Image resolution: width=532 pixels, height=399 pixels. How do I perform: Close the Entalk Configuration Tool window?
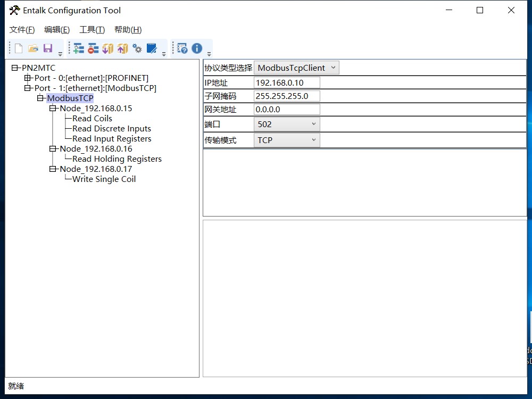[511, 10]
